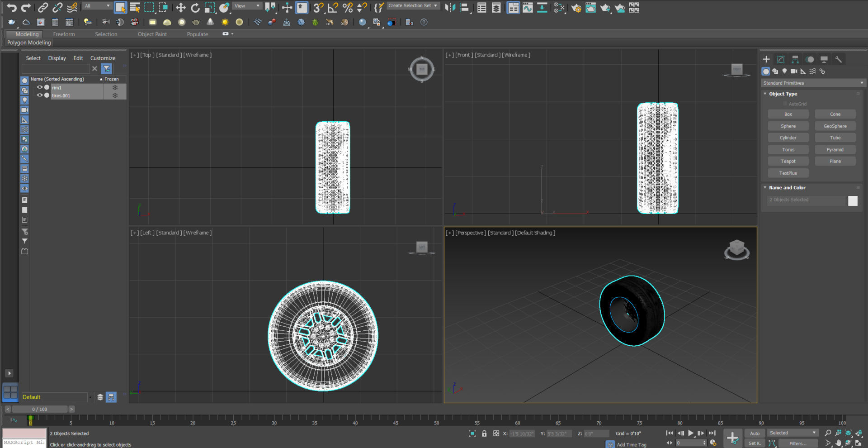Switch to Freeform ribbon tab

point(64,34)
